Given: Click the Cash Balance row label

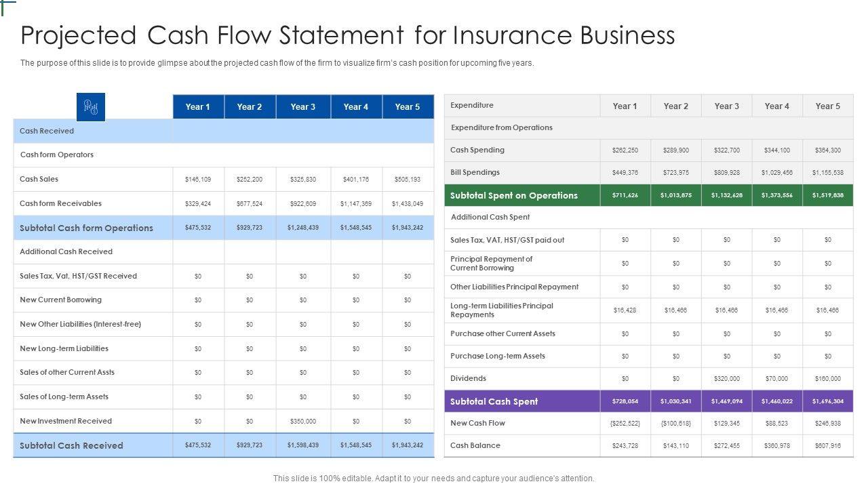Looking at the screenshot, I should click(475, 445).
